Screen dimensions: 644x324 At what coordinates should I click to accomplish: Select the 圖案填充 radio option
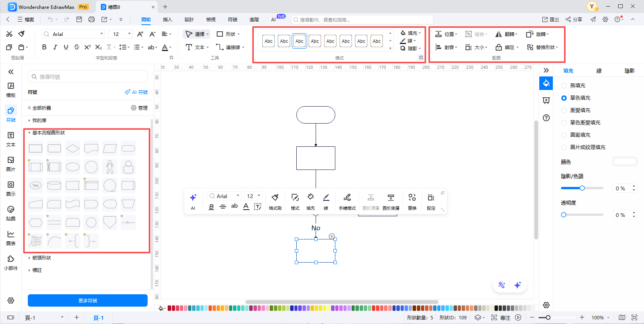coord(564,135)
